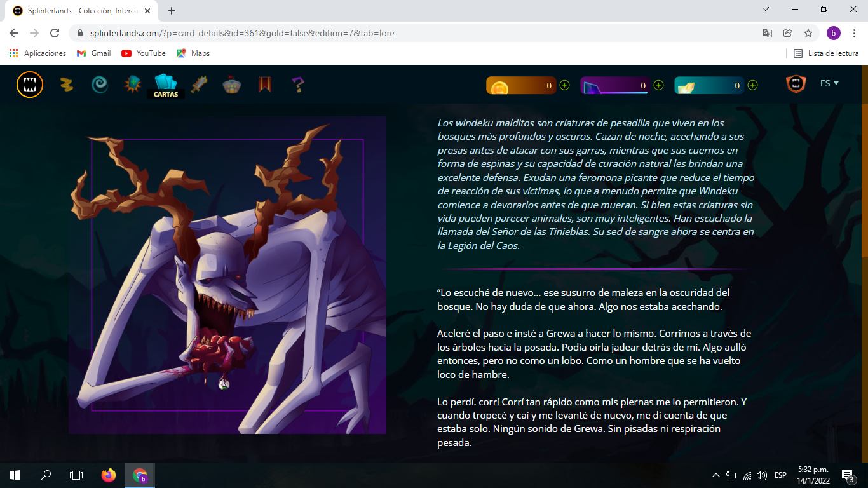Open Lista de lectura reading list
Screen dimensions: 868x488
[x=827, y=53]
